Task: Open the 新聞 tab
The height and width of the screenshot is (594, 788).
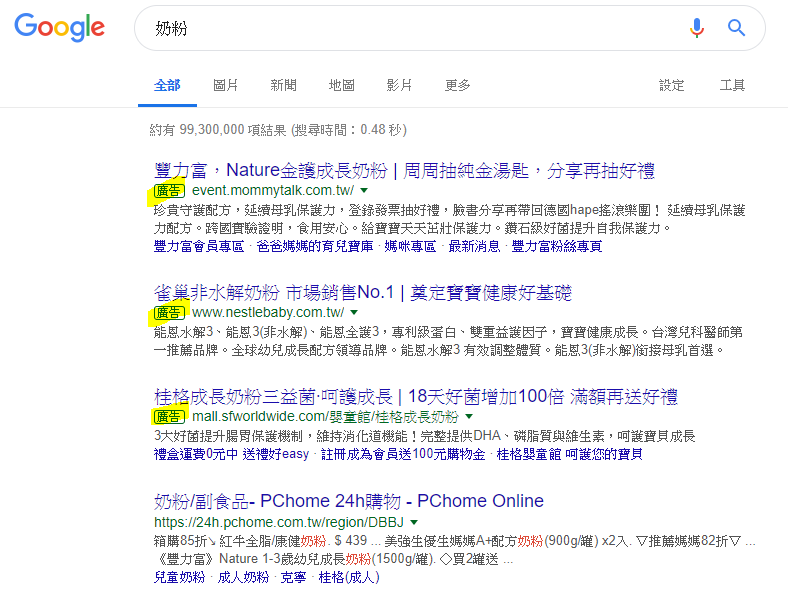Action: (283, 85)
